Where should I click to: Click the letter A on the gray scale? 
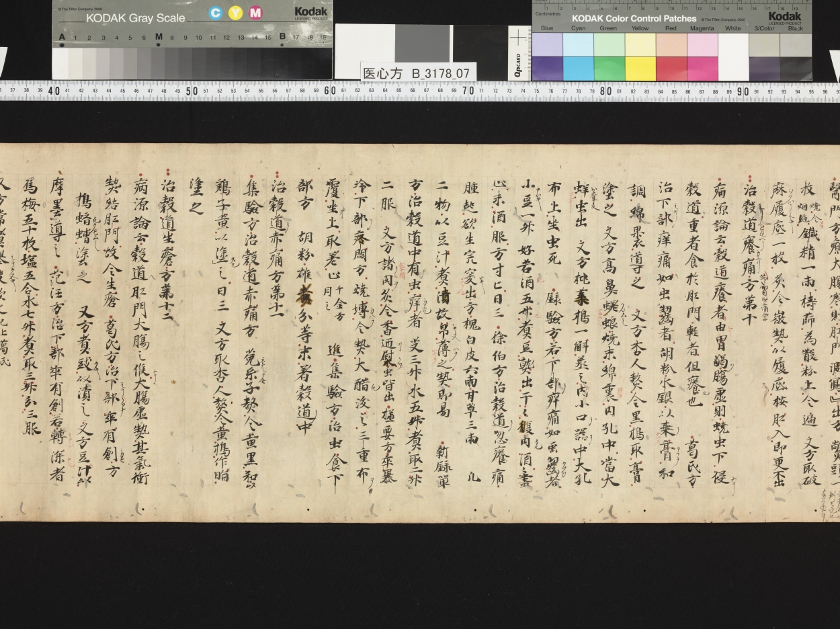click(x=62, y=37)
